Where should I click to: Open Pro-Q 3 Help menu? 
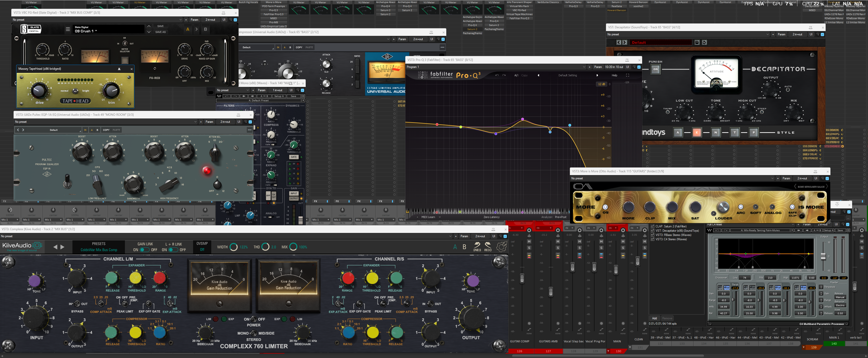pyautogui.click(x=614, y=75)
